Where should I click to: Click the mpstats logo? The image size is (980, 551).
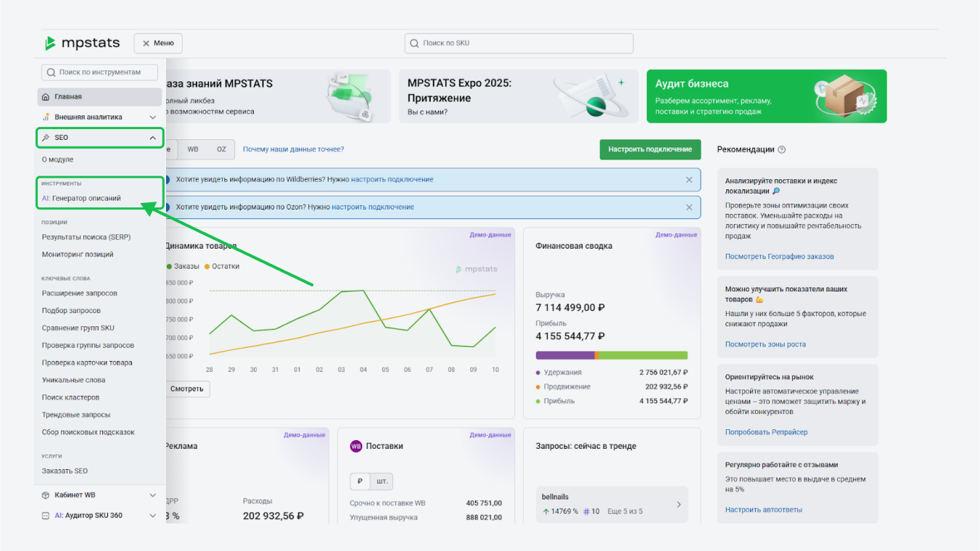point(82,43)
